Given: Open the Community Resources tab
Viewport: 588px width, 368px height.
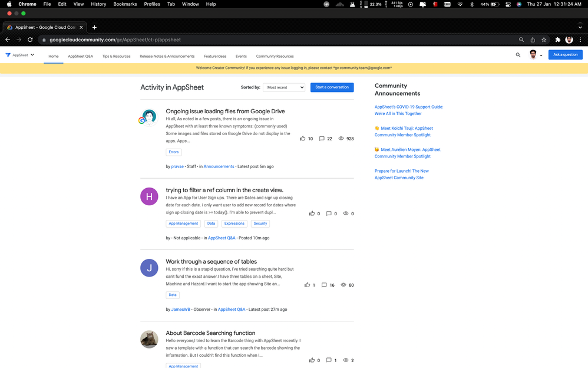Looking at the screenshot, I should [275, 57].
